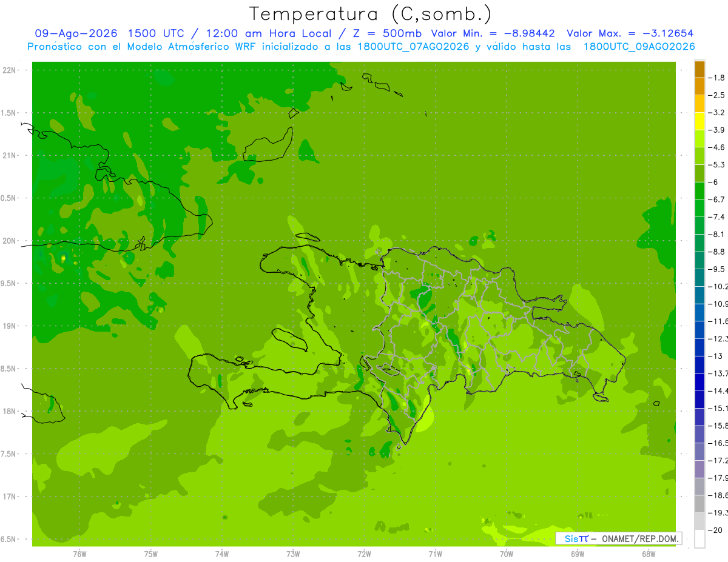This screenshot has height=562, width=728.
Task: Click the 'Temperatura (C,somb.)' map title
Action: pos(371,13)
